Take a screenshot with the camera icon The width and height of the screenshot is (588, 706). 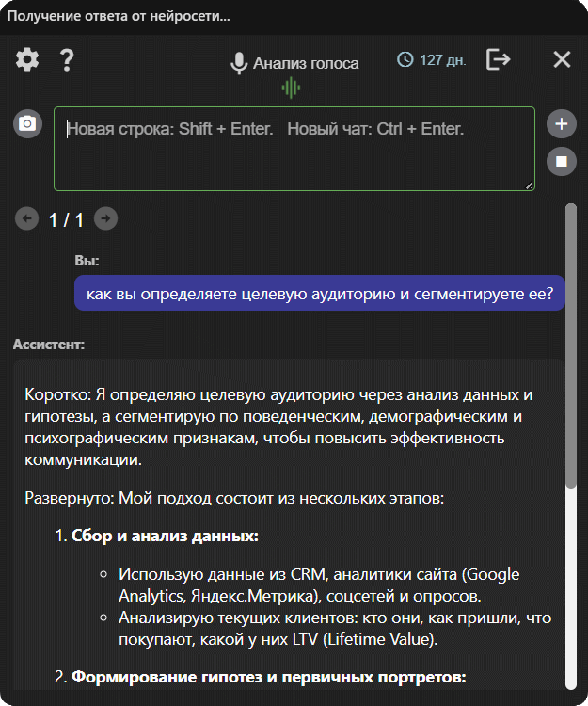28,124
